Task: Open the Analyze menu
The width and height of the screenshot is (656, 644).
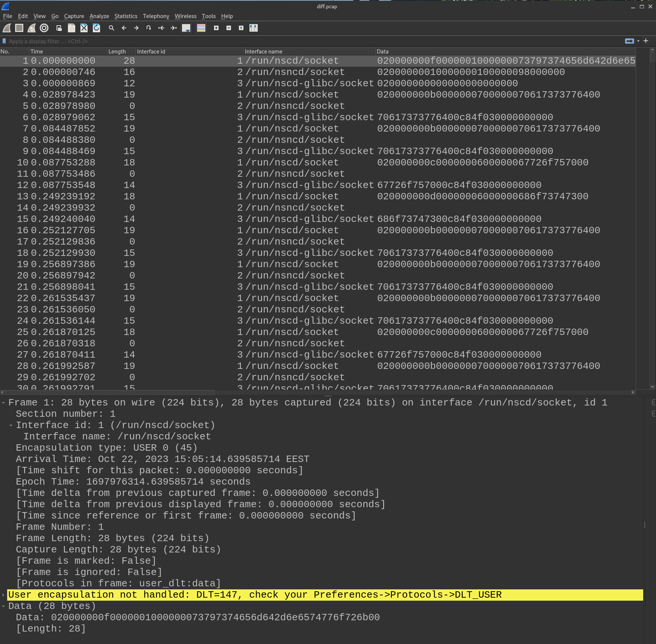Action: click(x=99, y=16)
